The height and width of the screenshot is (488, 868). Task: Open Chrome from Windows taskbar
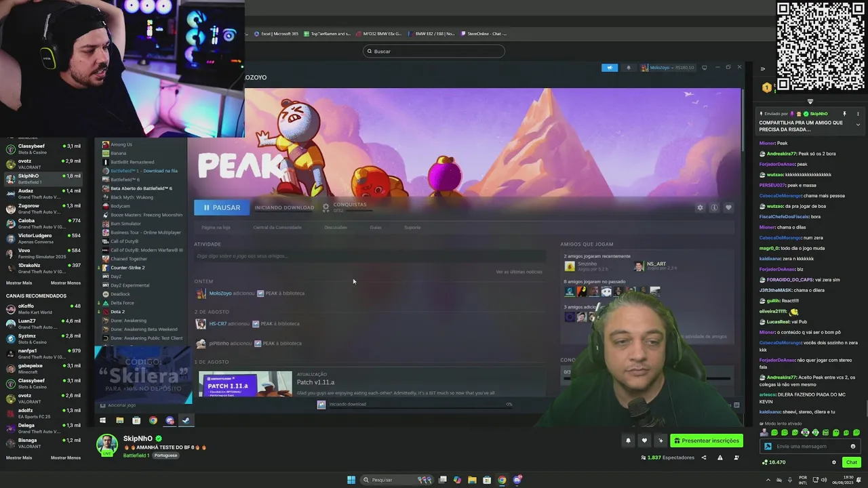(502, 480)
